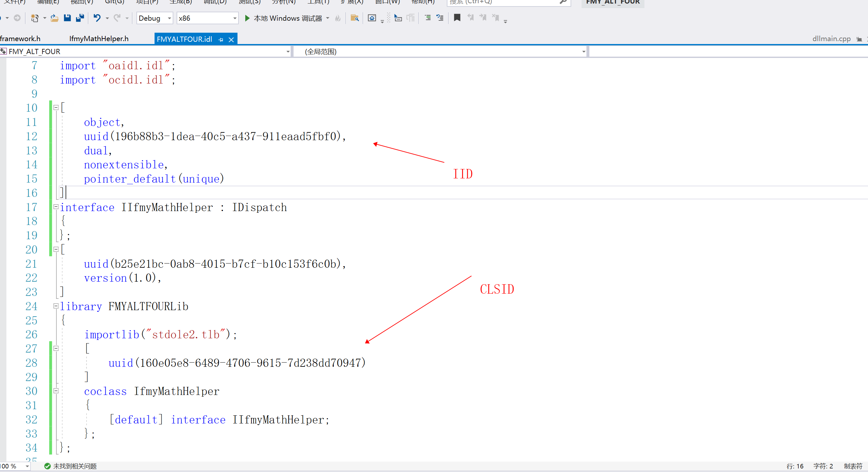Image resolution: width=868 pixels, height=472 pixels.
Task: Collapse the coclass IfmyMathHelper block
Action: [56, 391]
